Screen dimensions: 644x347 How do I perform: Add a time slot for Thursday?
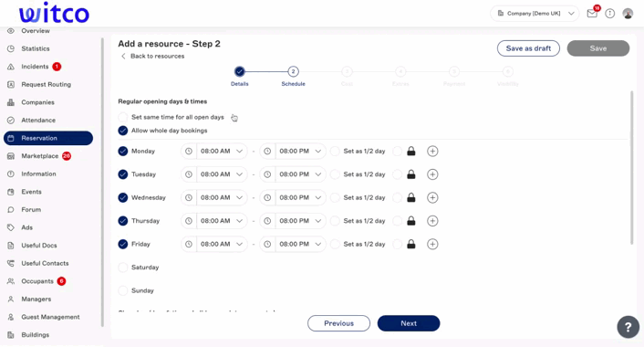point(432,221)
